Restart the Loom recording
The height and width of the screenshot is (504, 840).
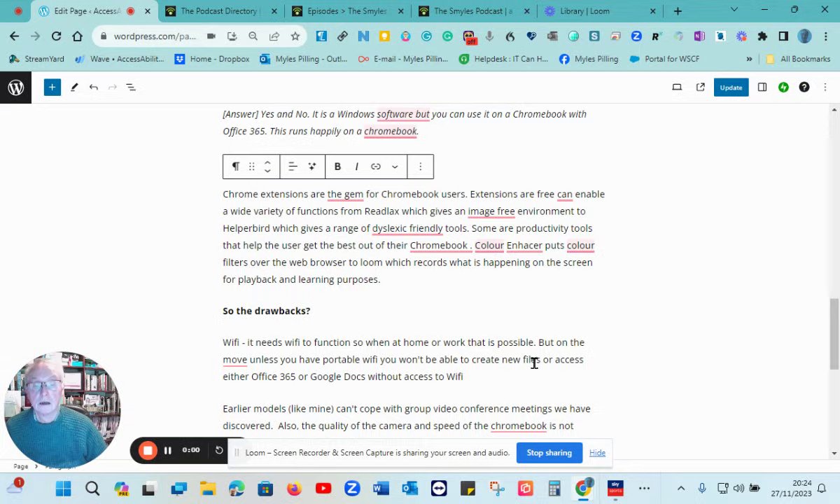pyautogui.click(x=219, y=451)
